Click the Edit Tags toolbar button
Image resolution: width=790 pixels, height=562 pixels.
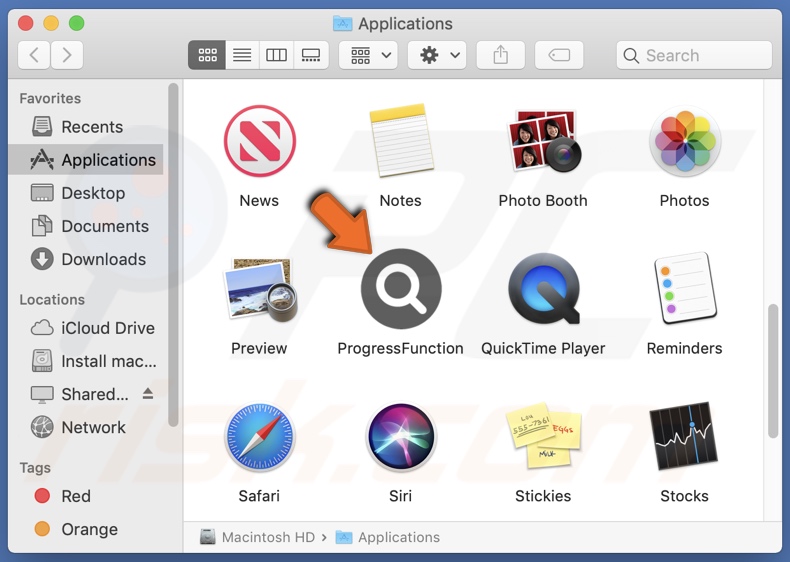(559, 55)
